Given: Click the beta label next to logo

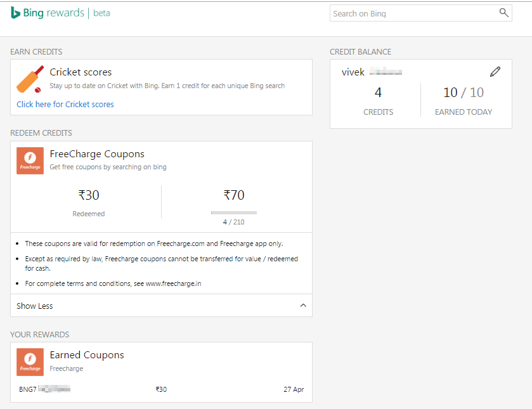Looking at the screenshot, I should (101, 13).
